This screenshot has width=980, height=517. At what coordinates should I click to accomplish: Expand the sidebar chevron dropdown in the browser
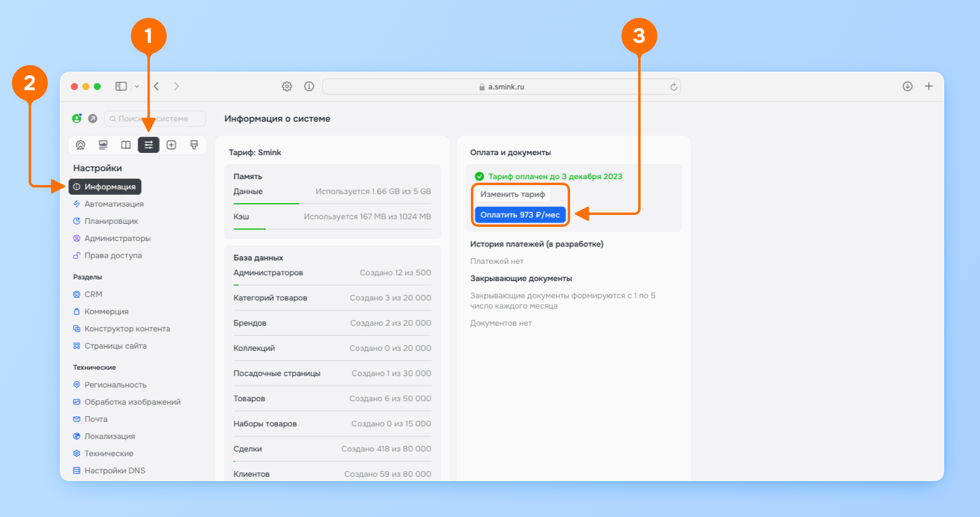[x=137, y=87]
